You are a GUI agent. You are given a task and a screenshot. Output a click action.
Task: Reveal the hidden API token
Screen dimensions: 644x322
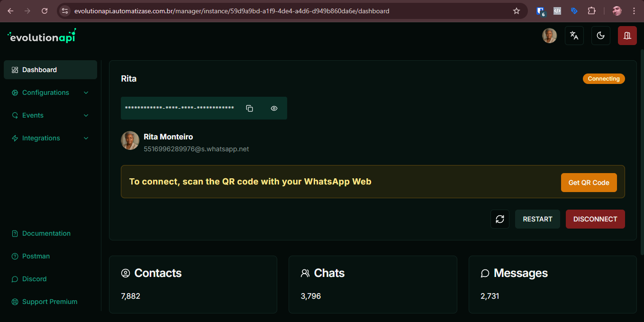click(274, 108)
